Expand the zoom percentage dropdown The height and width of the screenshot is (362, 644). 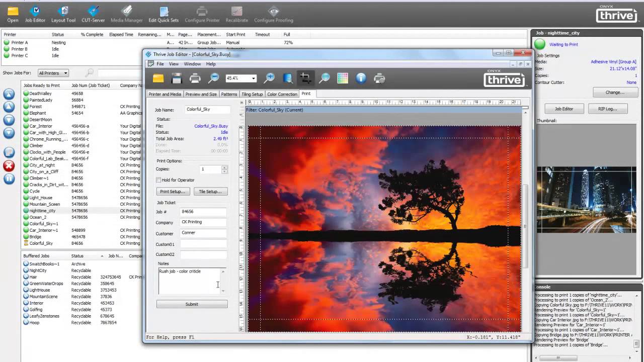(x=255, y=78)
